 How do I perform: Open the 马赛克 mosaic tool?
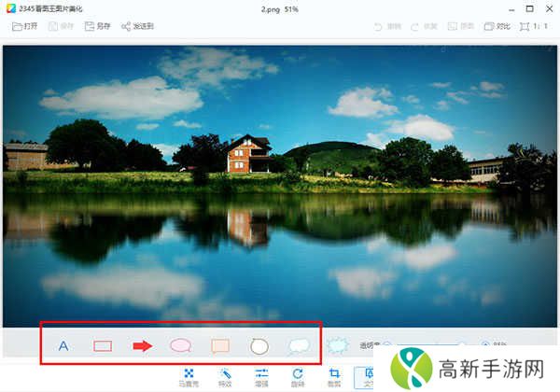pos(189,376)
